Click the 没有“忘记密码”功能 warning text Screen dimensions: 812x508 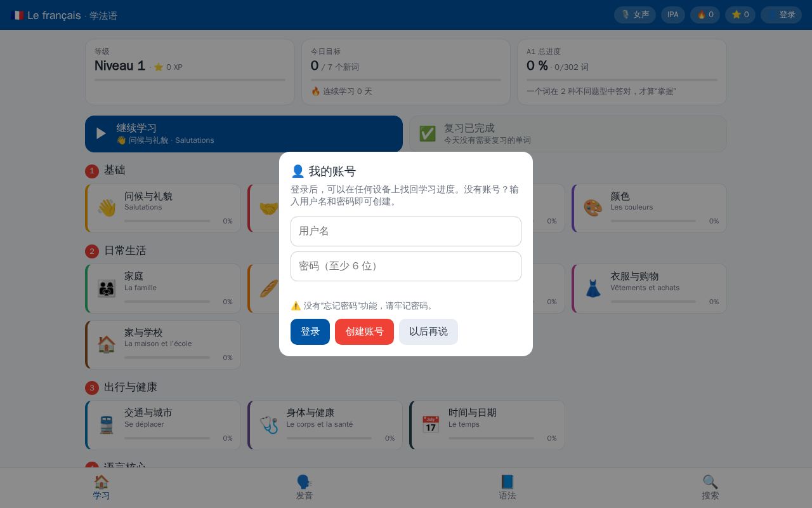pos(363,305)
